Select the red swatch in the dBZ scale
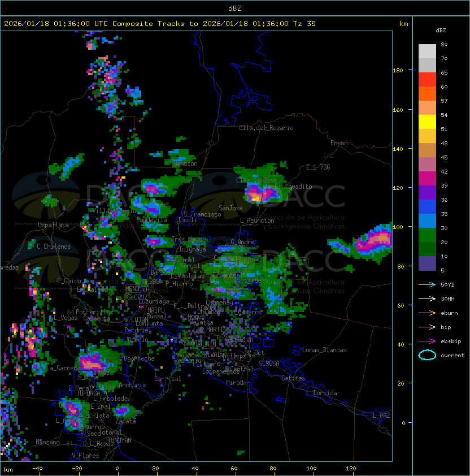470x476 pixels. point(427,80)
